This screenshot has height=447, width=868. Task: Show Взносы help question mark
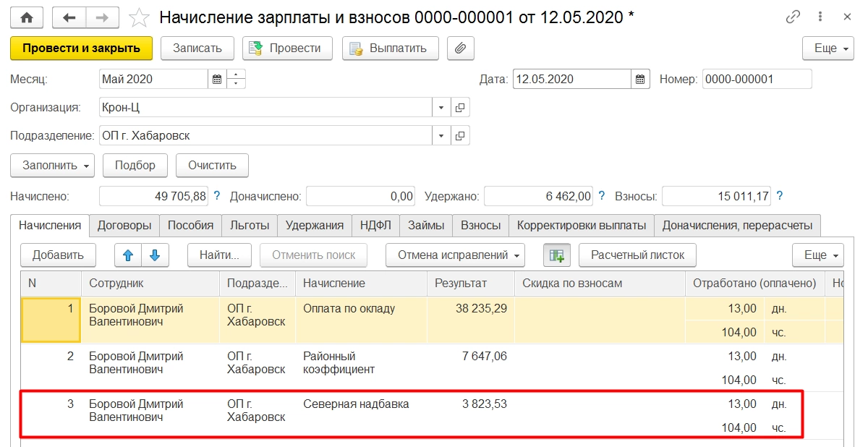point(780,196)
